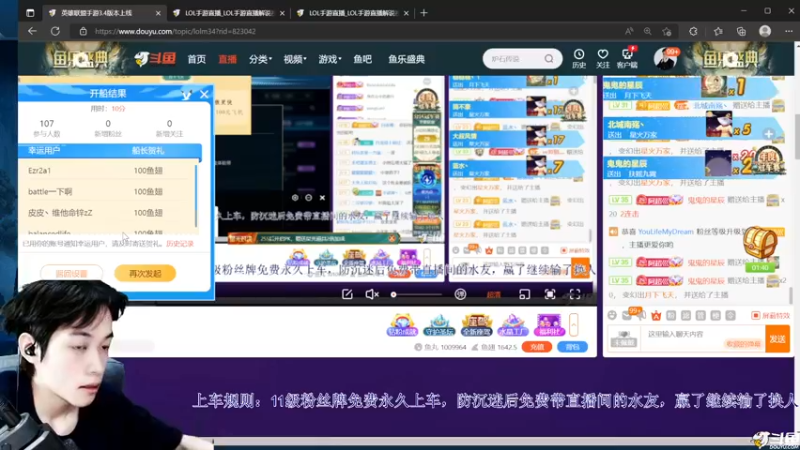Image resolution: width=800 pixels, height=450 pixels.
Task: Close the 开船结果 popup dialog
Action: [204, 94]
